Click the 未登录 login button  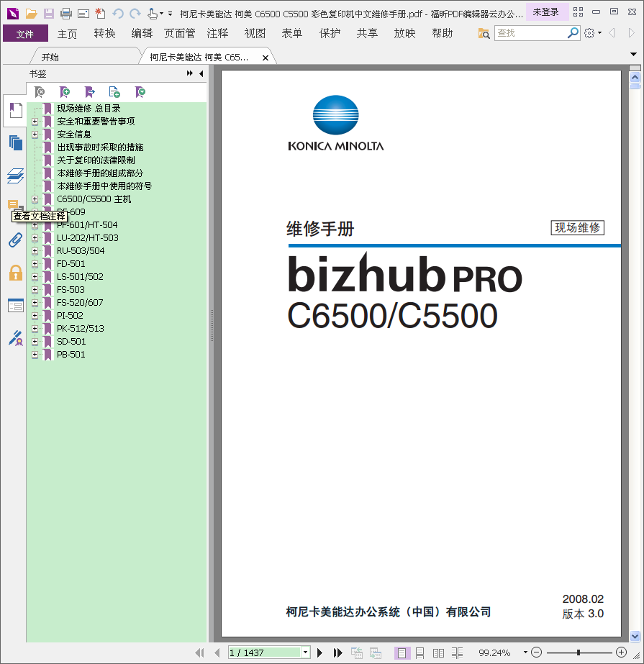click(545, 12)
